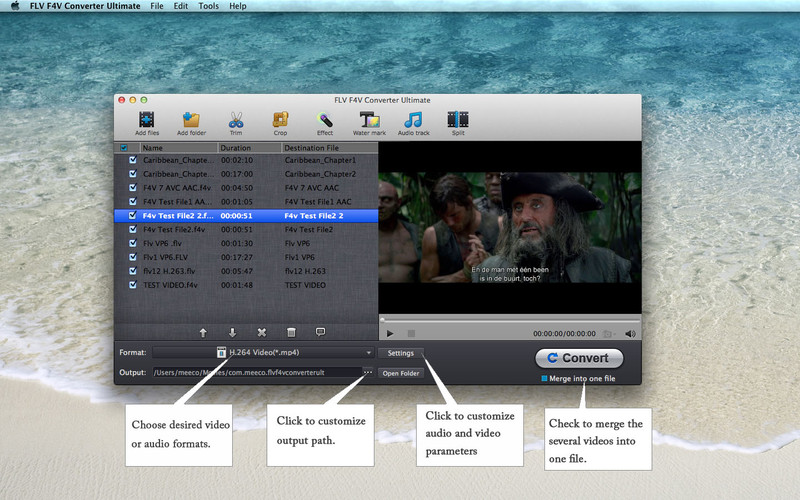Screen dimensions: 800x500
Task: Click the Add folder toolbar icon
Action: (x=191, y=123)
